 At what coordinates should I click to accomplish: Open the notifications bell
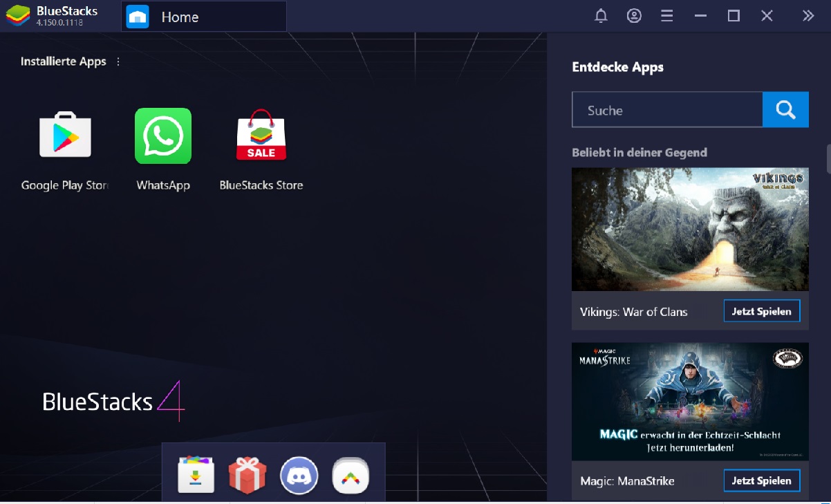(601, 16)
